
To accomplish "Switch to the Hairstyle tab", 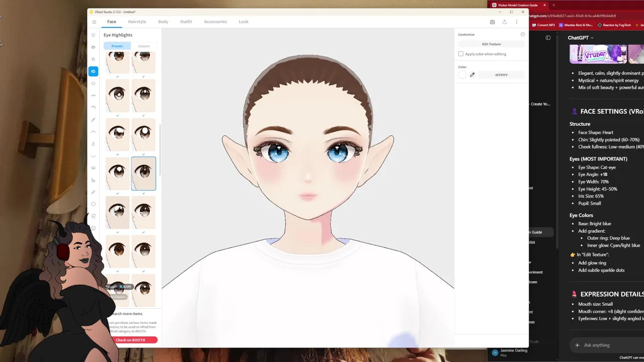I will 137,22.
